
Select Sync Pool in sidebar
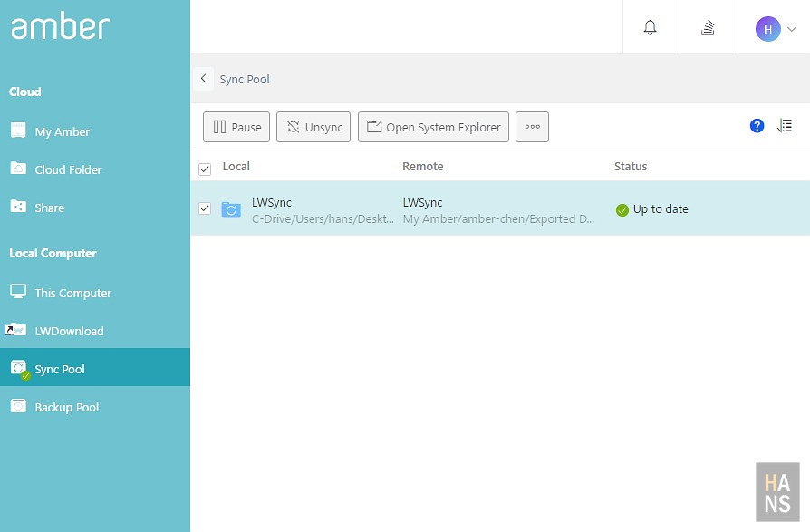pyautogui.click(x=95, y=367)
